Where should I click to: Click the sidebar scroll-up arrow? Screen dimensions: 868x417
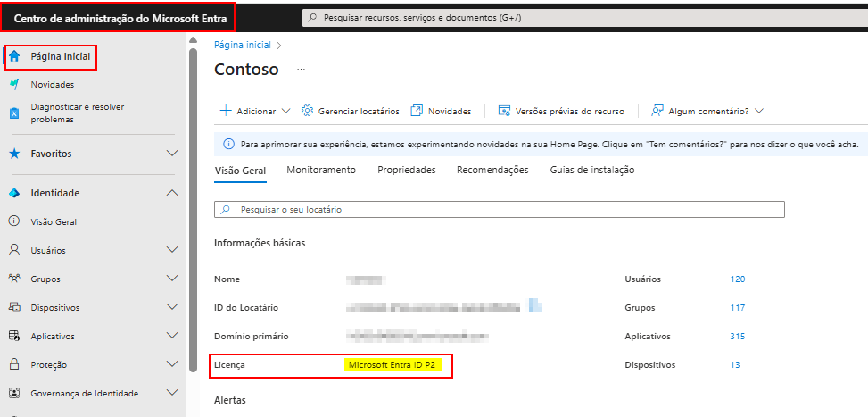click(194, 40)
